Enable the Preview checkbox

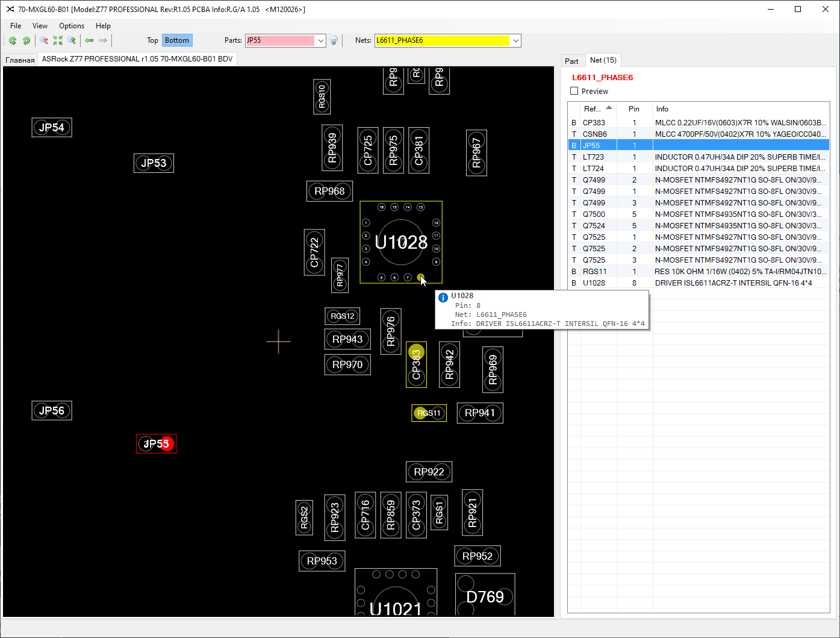(574, 91)
